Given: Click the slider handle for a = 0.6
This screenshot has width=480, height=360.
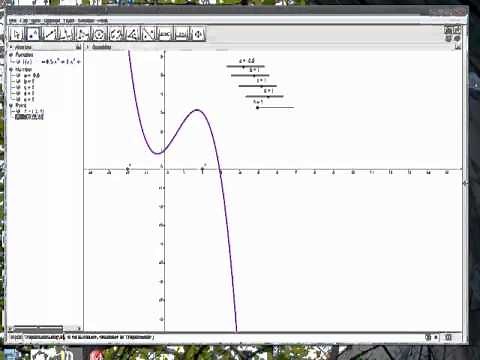Looking at the screenshot, I should point(243,67).
